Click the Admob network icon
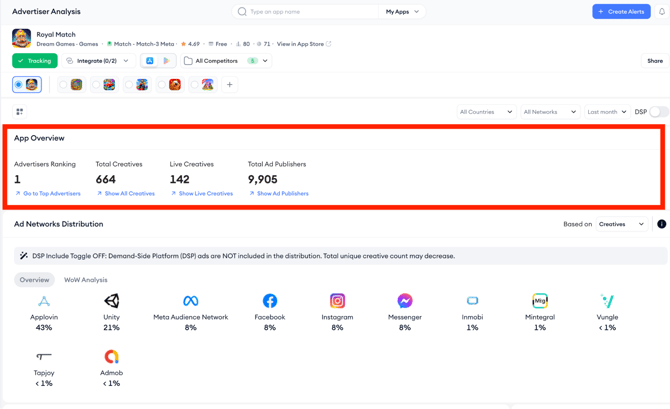Image resolution: width=670 pixels, height=409 pixels. (x=112, y=356)
